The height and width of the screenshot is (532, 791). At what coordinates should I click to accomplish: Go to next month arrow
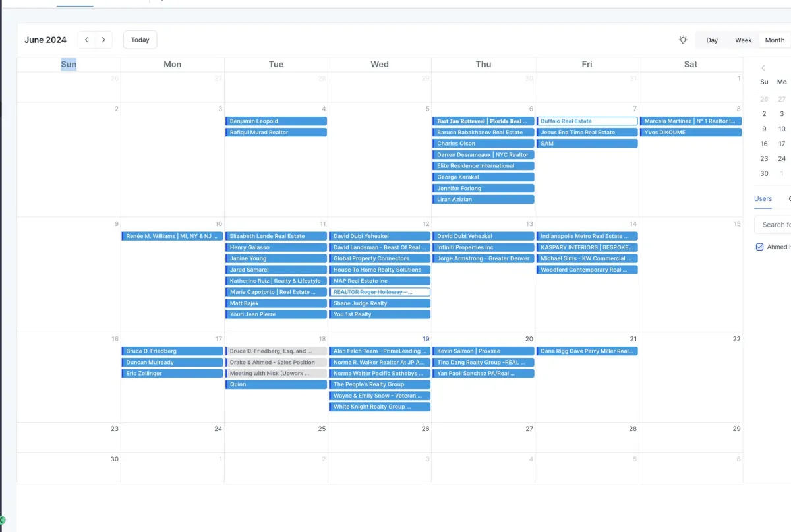[103, 40]
